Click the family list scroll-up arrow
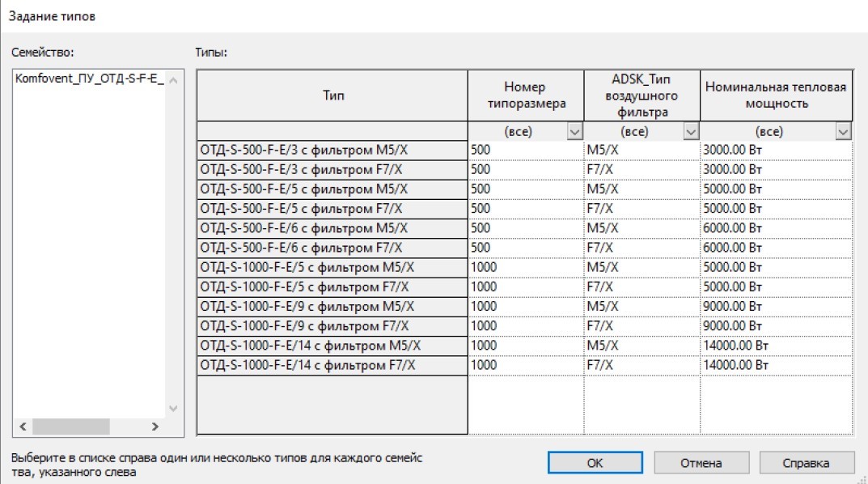The width and height of the screenshot is (868, 484). [x=173, y=80]
